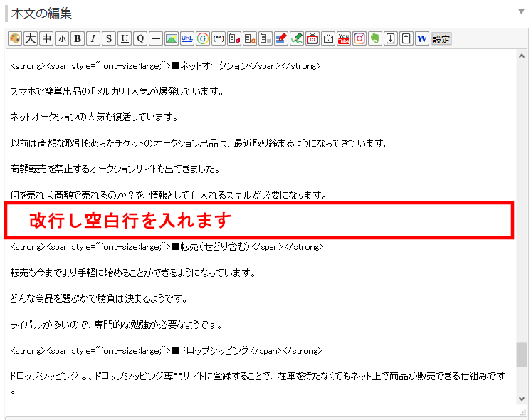Image resolution: width=531 pixels, height=420 pixels.
Task: Insert an Instagram post
Action: (359, 38)
